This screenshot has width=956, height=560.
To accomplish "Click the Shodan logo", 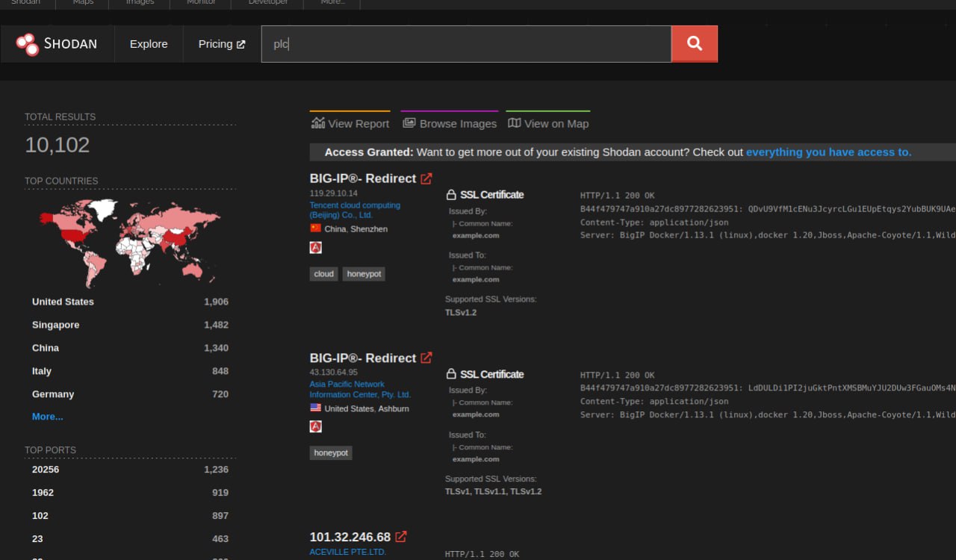I will coord(57,44).
